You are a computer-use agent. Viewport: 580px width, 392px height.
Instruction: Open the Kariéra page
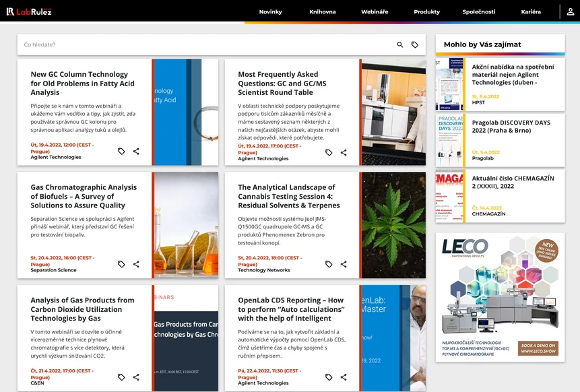pos(530,12)
